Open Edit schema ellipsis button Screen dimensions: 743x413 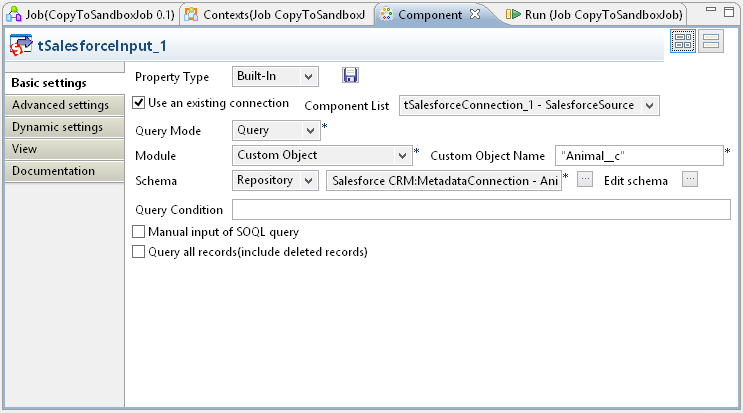coord(689,179)
